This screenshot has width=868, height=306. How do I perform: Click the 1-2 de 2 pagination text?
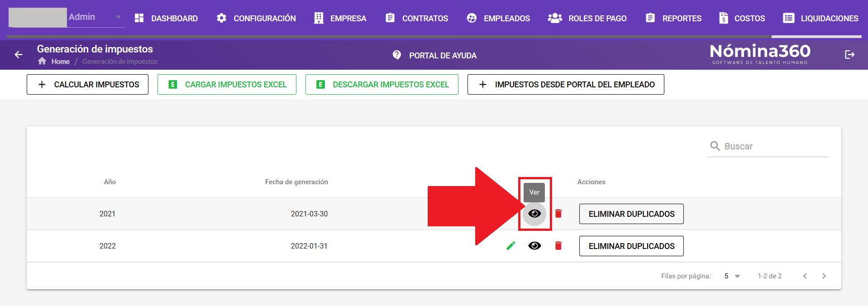[770, 276]
